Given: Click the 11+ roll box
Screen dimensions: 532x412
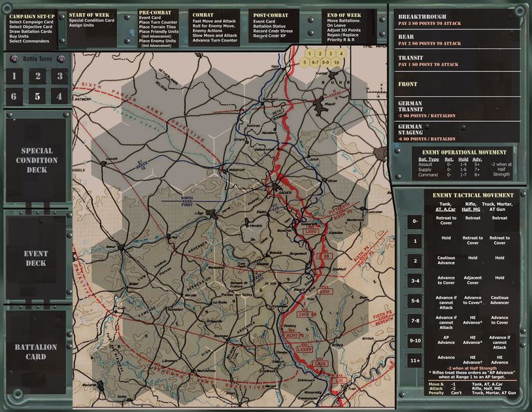Looking at the screenshot, I should [x=414, y=360].
